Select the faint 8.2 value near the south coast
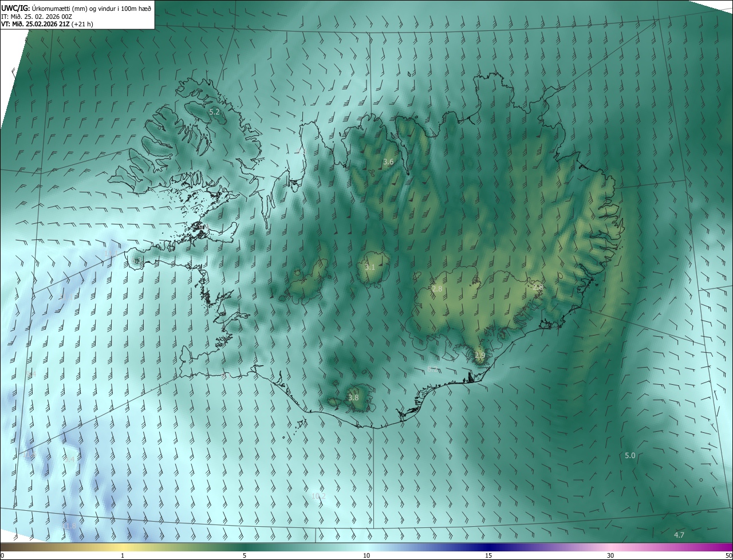Viewport: 733px width, 560px height. (432, 369)
